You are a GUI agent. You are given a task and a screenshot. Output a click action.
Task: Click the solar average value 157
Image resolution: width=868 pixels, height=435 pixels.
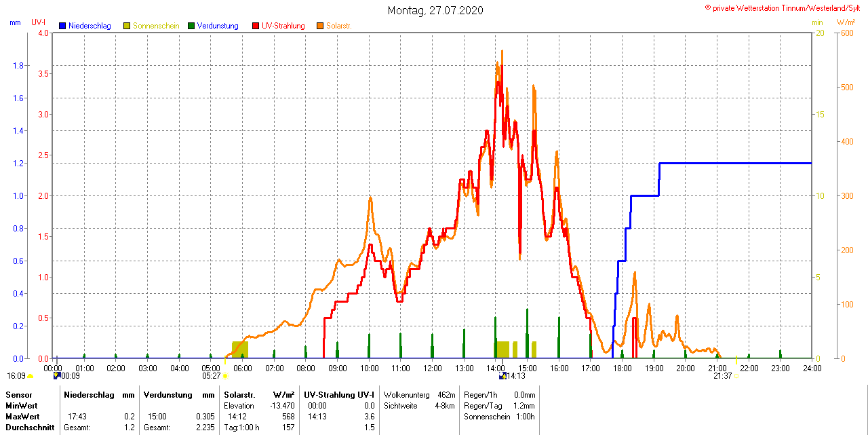[x=288, y=427]
